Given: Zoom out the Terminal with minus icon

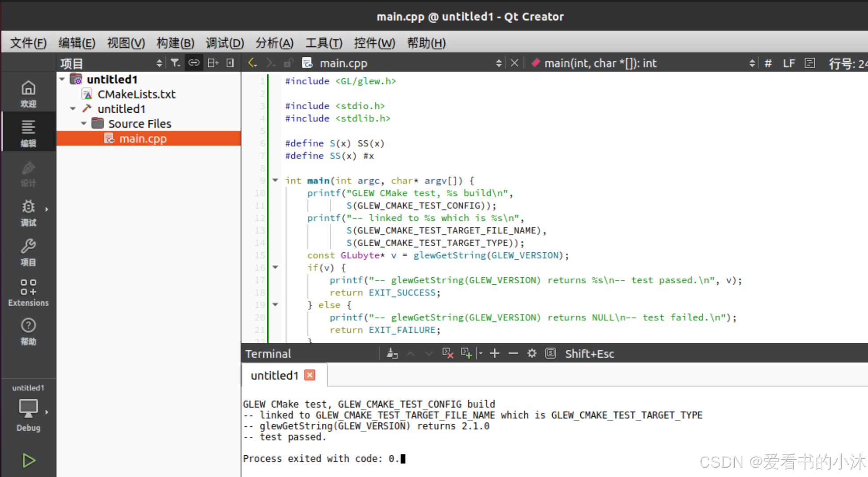Looking at the screenshot, I should coord(513,354).
